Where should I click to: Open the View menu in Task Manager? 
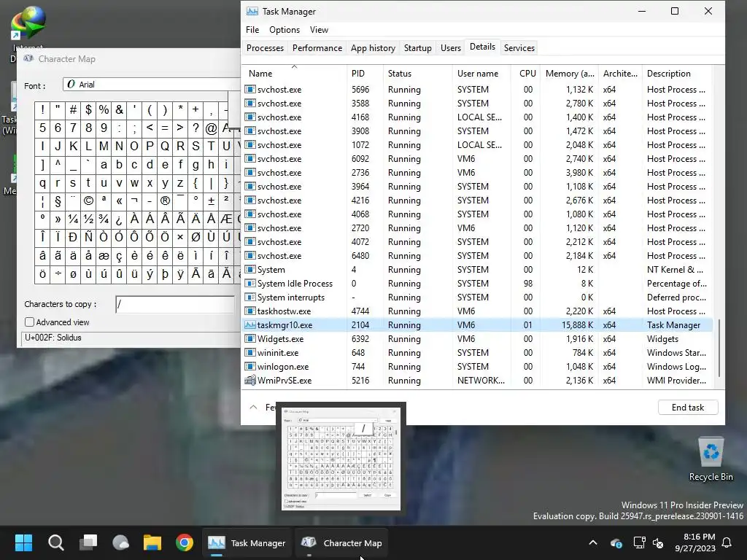click(x=319, y=29)
